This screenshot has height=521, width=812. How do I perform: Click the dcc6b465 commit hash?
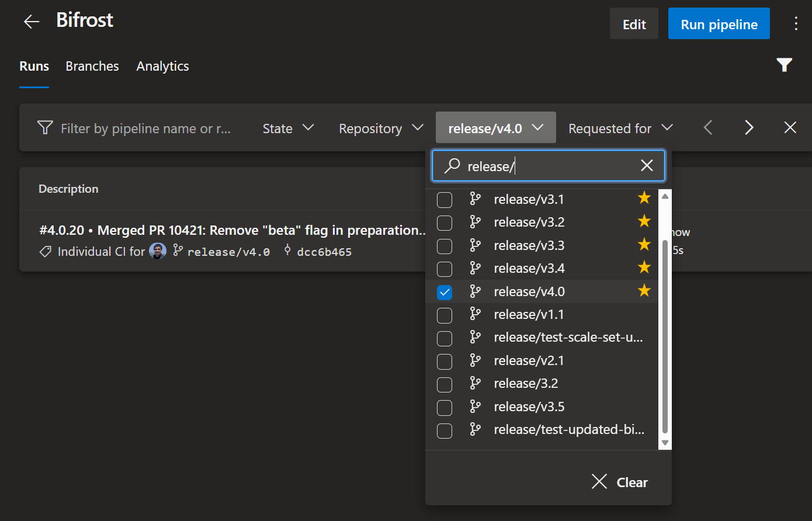click(x=324, y=252)
